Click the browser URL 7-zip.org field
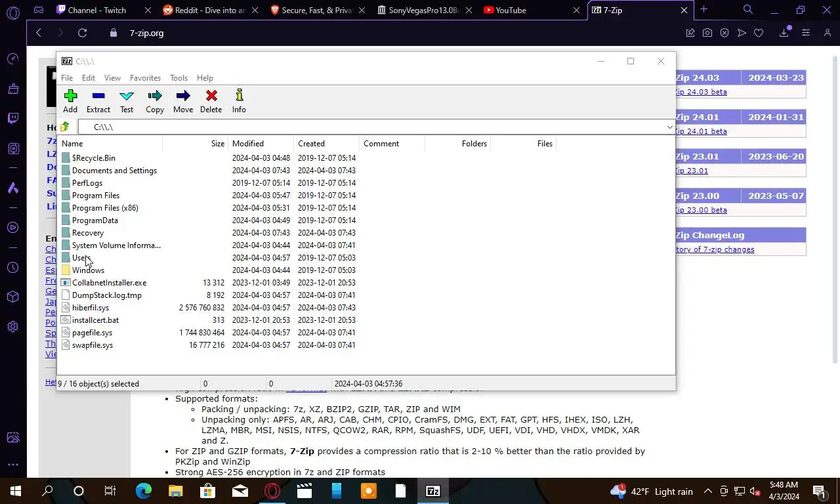Viewport: 840px width, 504px height. coord(146,33)
